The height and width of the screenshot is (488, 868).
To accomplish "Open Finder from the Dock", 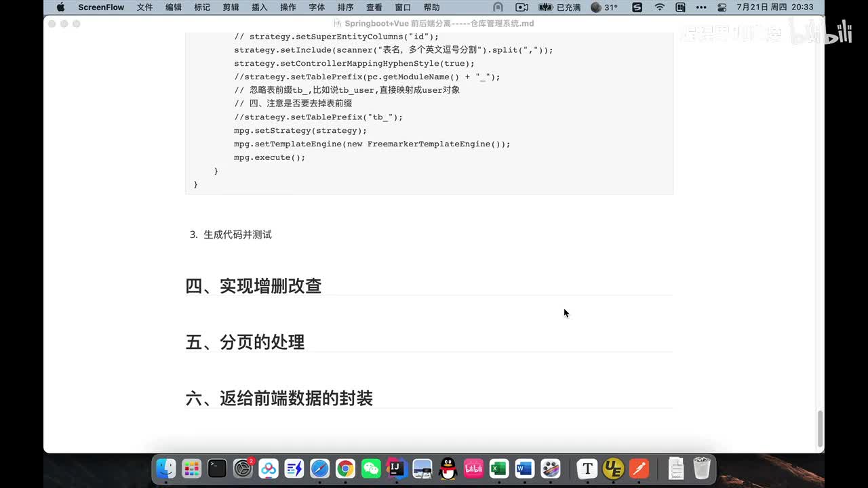I will [166, 468].
